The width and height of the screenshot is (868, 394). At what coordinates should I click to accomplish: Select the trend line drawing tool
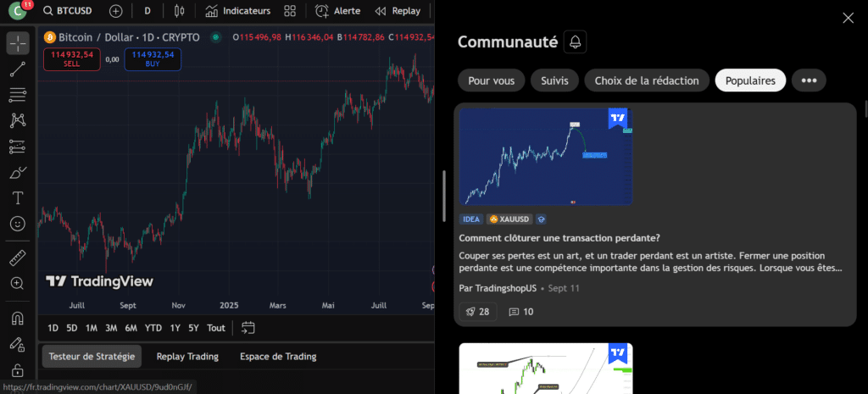[18, 69]
